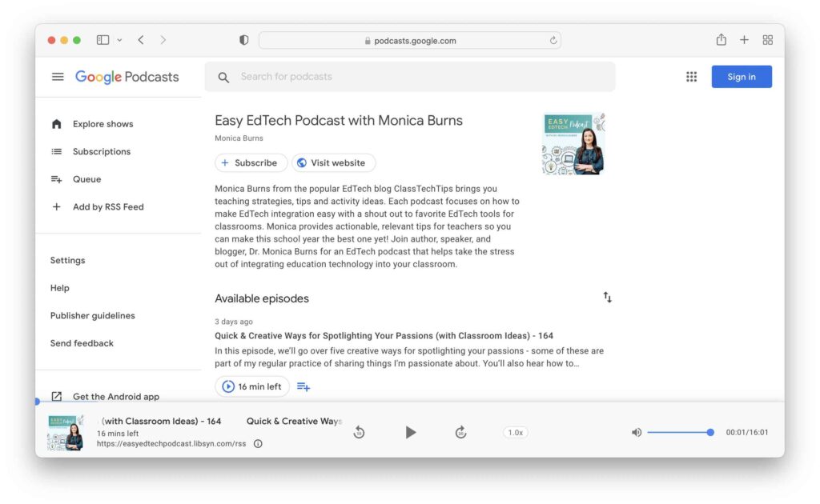Viewport: 820px width, 504px height.
Task: Play episode with 16 min left button
Action: 252,386
